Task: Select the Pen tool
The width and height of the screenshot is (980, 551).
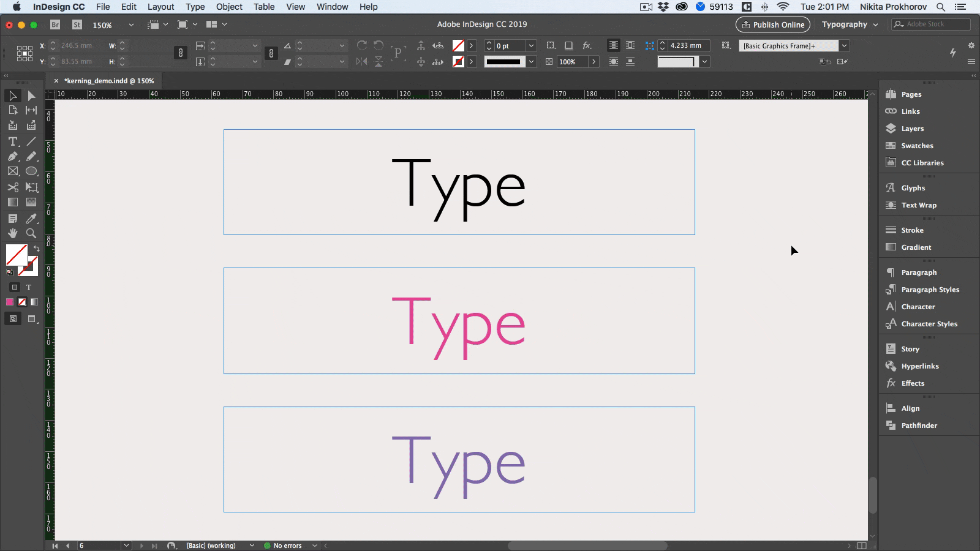Action: coord(12,156)
